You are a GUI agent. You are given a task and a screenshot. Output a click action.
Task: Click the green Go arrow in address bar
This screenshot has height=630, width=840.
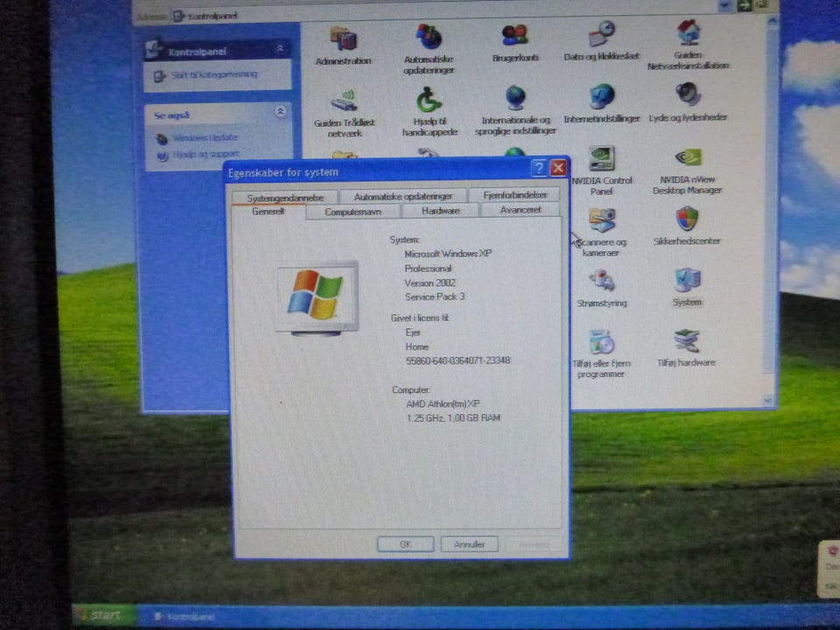tap(744, 5)
